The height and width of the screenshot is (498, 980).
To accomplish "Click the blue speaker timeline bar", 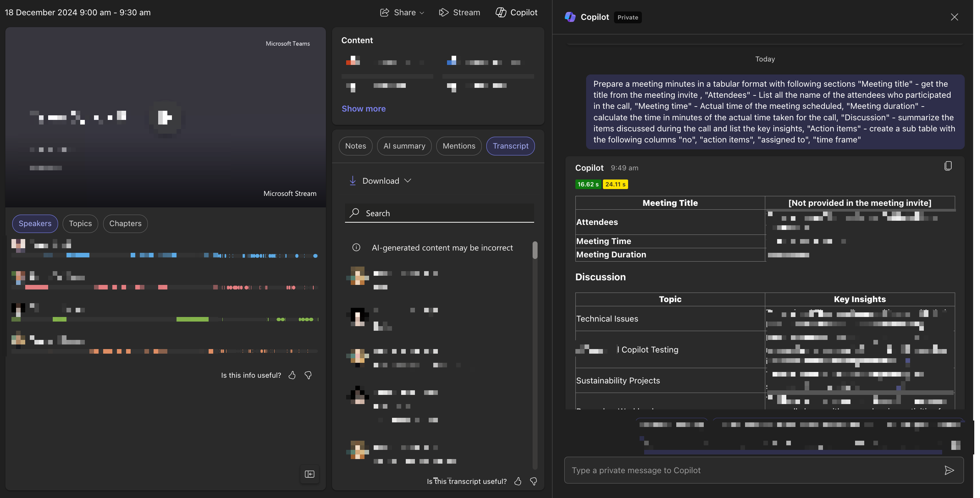I will tap(165, 255).
